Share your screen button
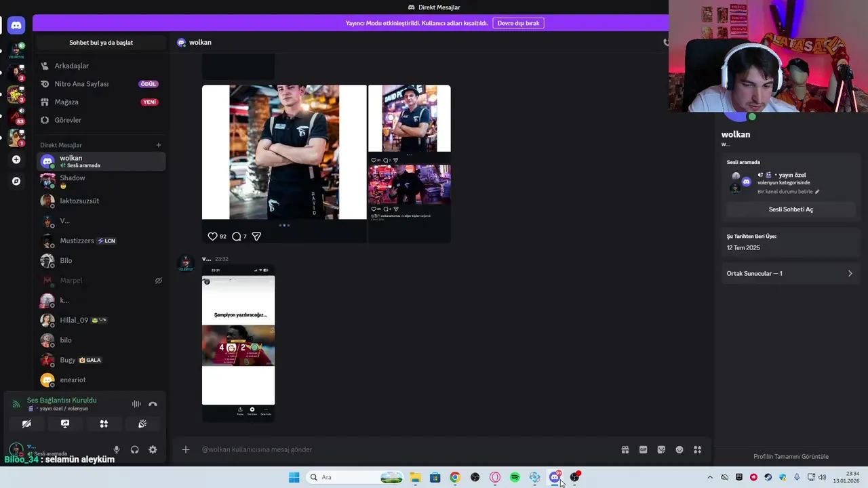868x488 pixels. click(x=65, y=424)
